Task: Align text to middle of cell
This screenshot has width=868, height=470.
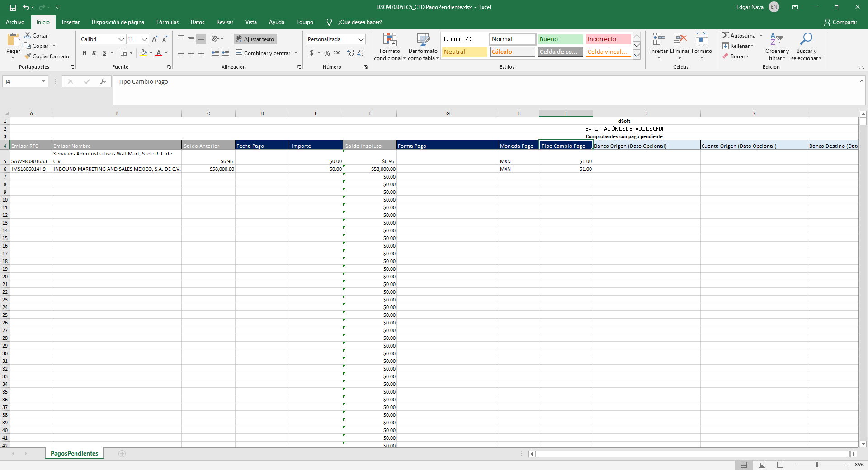Action: pos(191,39)
